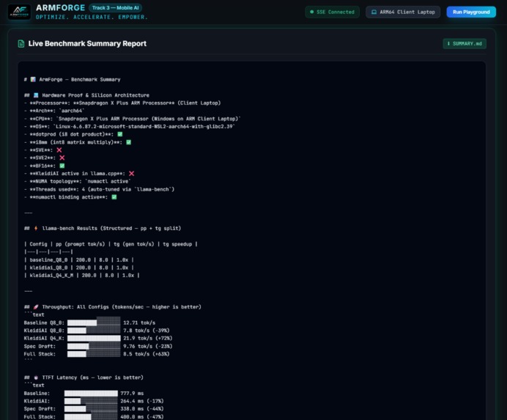Click the red X beside KleidiAI active line

(132, 174)
